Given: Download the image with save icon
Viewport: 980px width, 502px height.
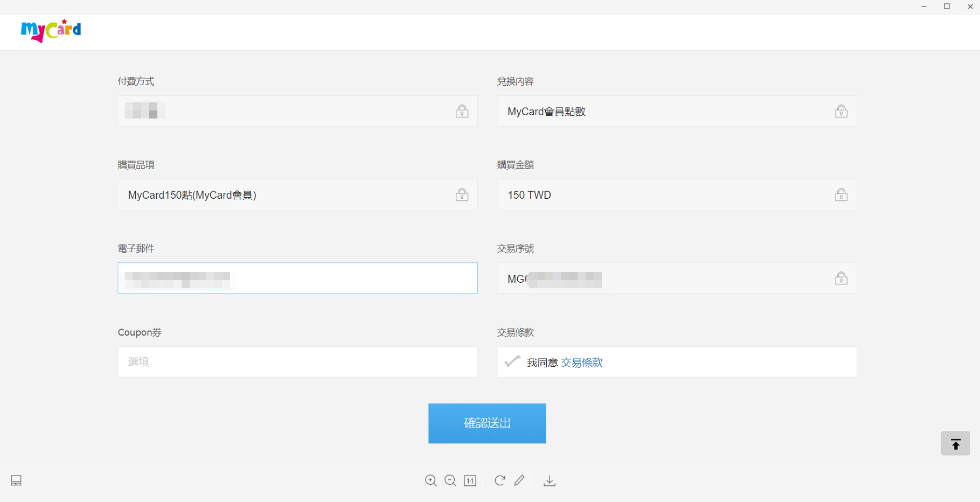Looking at the screenshot, I should [550, 480].
